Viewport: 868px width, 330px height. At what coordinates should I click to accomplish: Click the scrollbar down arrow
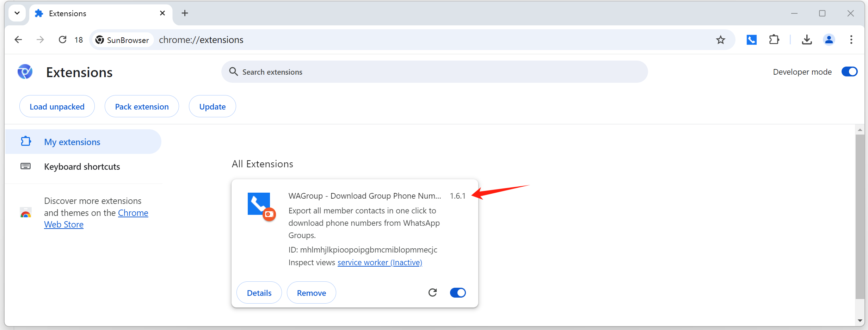click(x=860, y=320)
